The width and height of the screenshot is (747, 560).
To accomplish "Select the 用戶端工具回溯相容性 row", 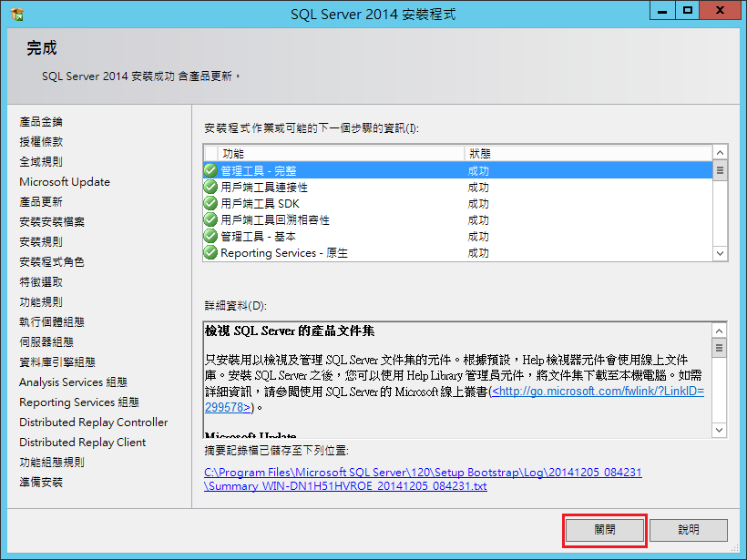I will click(458, 219).
